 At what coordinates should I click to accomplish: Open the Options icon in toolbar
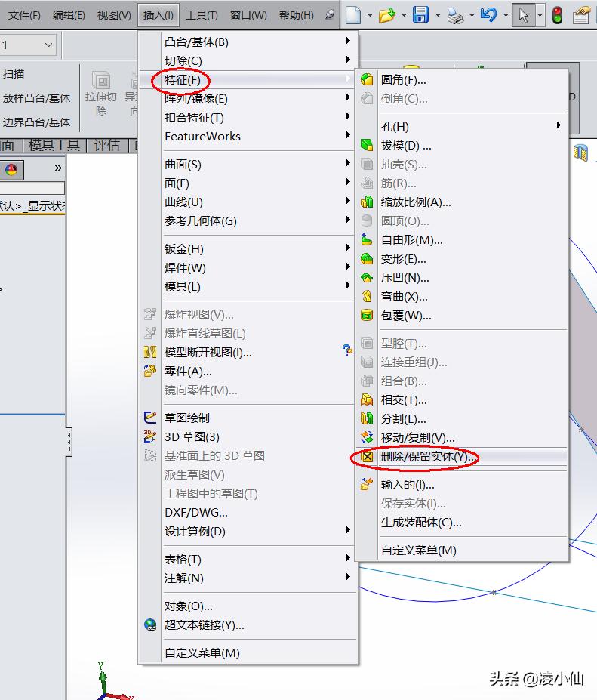pyautogui.click(x=581, y=15)
